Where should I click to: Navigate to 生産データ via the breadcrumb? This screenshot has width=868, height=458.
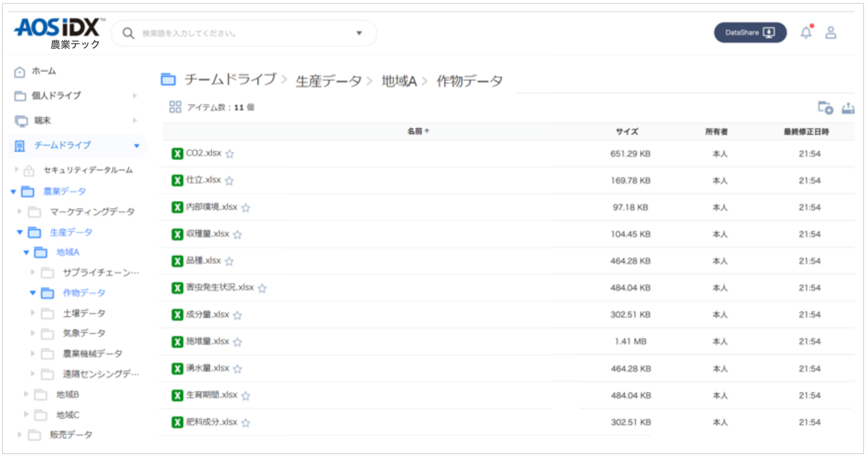(x=328, y=80)
